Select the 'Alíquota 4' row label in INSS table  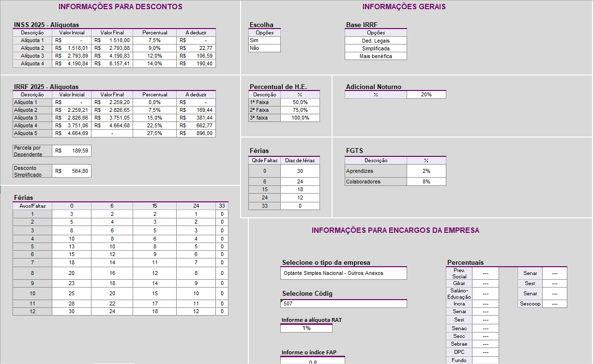point(32,63)
